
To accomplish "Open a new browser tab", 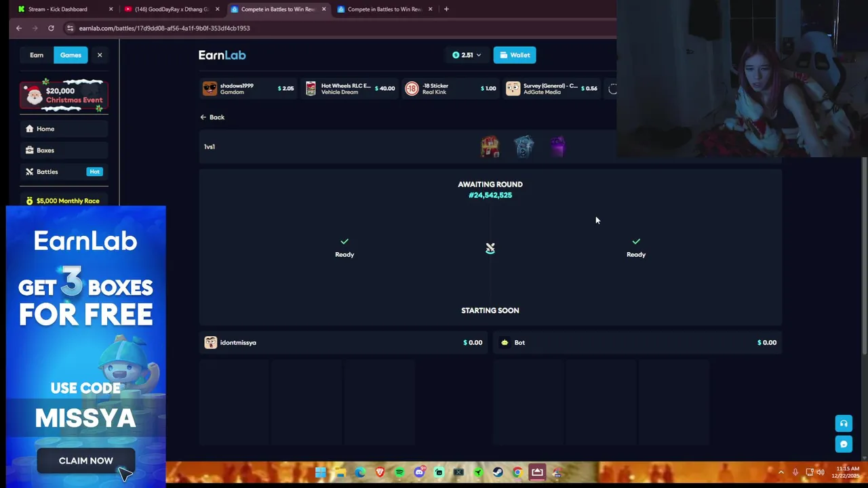I will 446,9.
